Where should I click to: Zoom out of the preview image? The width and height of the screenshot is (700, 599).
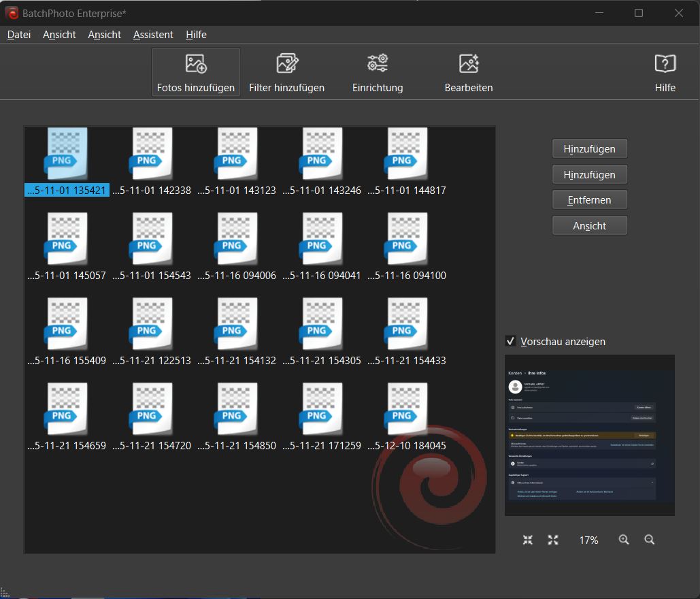pyautogui.click(x=650, y=540)
